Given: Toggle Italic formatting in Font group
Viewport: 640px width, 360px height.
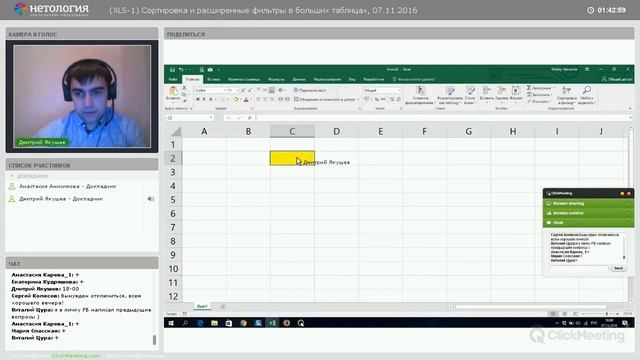Looking at the screenshot, I should pos(204,99).
